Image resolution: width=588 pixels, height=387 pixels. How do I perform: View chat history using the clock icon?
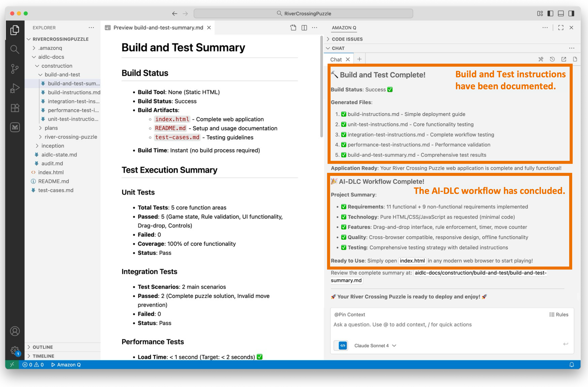point(552,59)
